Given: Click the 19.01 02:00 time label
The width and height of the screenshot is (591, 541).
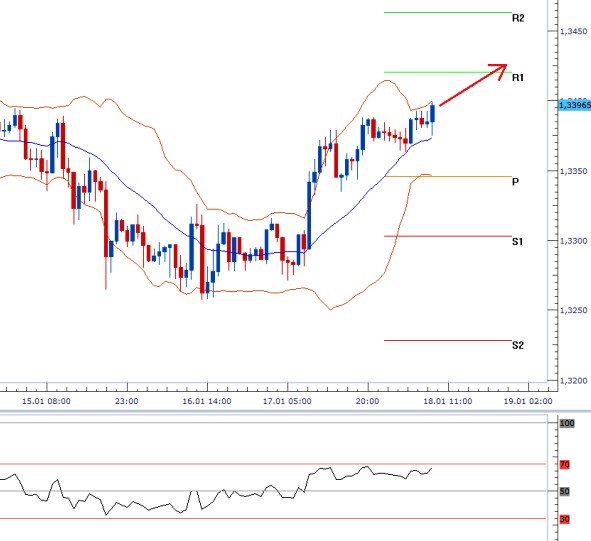Looking at the screenshot, I should (528, 401).
